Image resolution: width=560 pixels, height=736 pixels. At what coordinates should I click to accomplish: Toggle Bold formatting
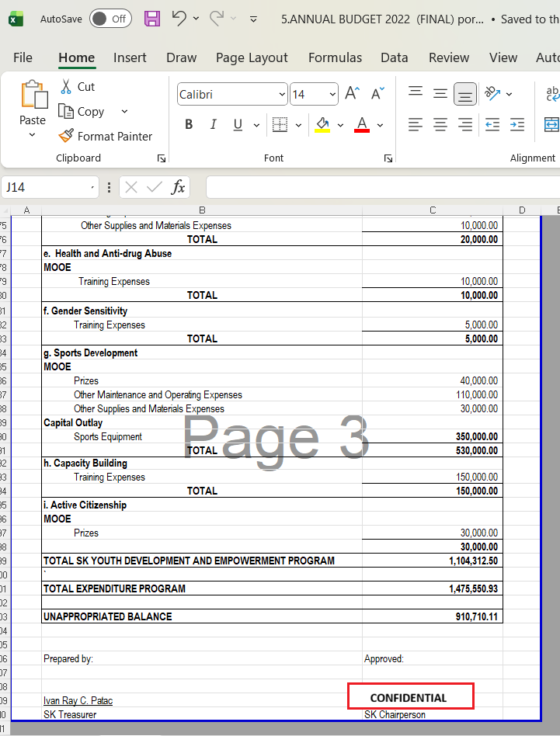[189, 124]
